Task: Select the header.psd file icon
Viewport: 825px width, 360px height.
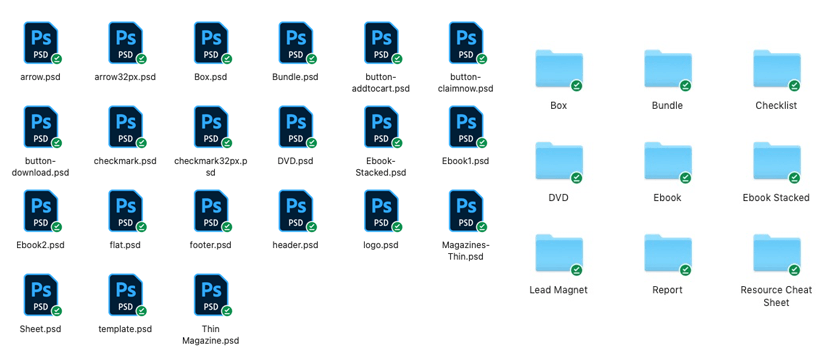Action: pos(296,211)
